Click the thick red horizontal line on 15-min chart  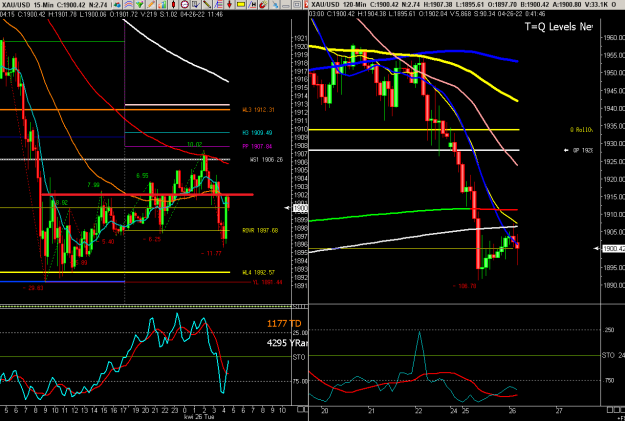pos(147,195)
